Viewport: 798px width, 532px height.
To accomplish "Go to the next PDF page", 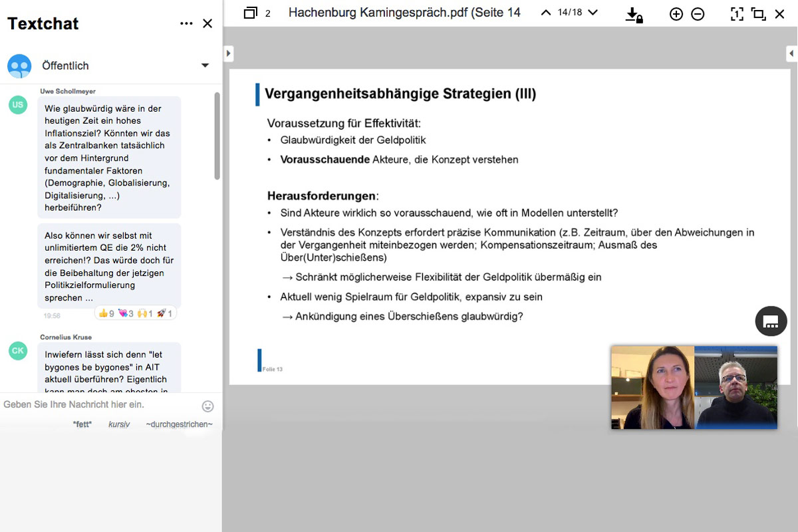I will [593, 13].
